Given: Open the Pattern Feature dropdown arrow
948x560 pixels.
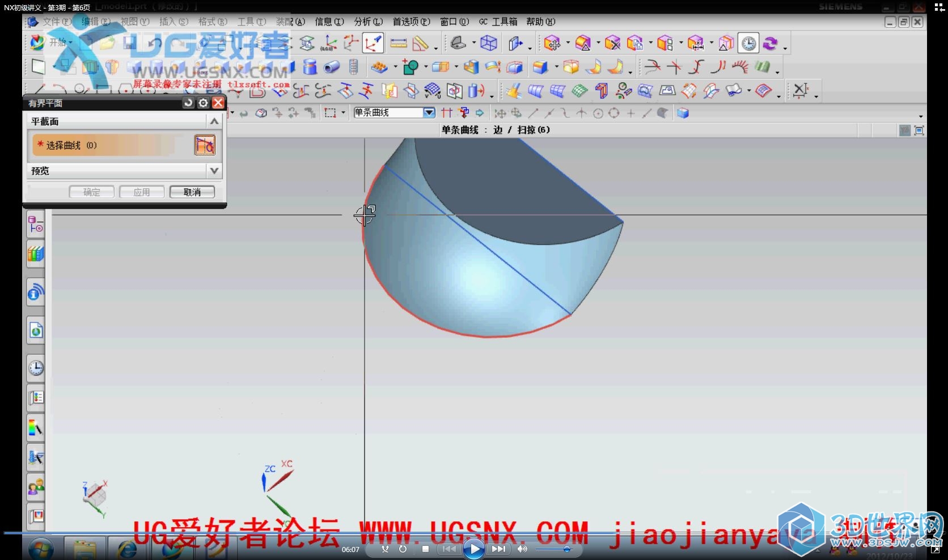Looking at the screenshot, I should click(x=395, y=67).
